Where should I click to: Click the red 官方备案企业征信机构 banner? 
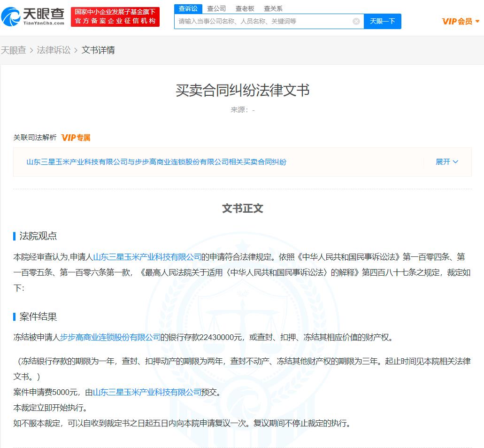115,17
